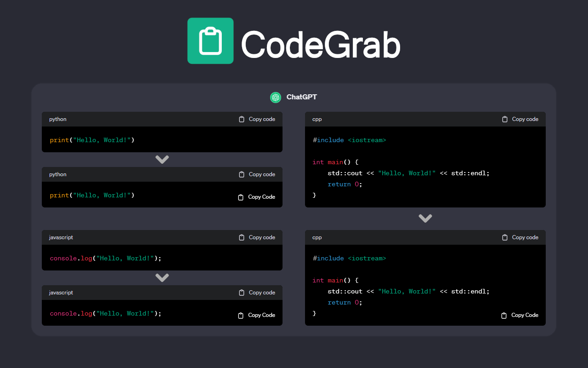This screenshot has height=368, width=588.
Task: Copy code from first javascript block header
Action: (257, 237)
